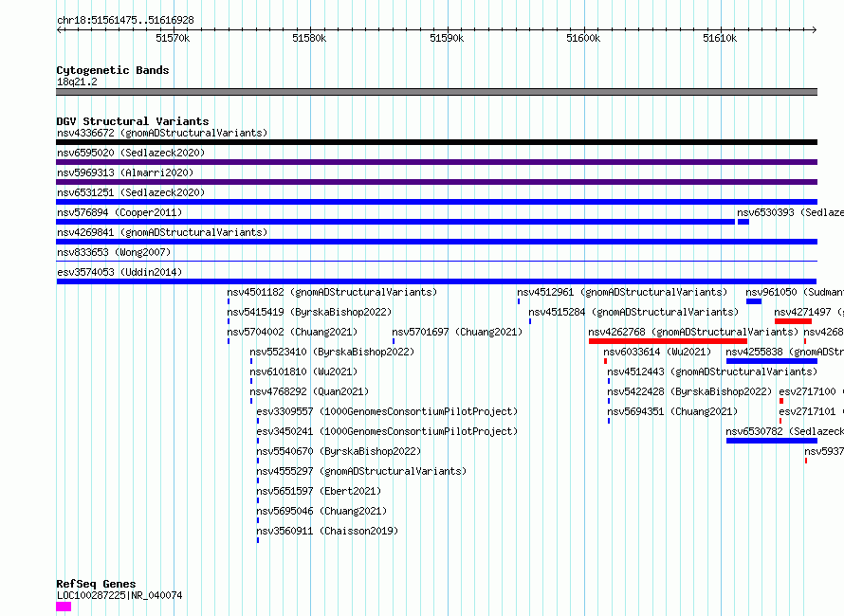Select the 51600k ruler tick label

pyautogui.click(x=583, y=38)
